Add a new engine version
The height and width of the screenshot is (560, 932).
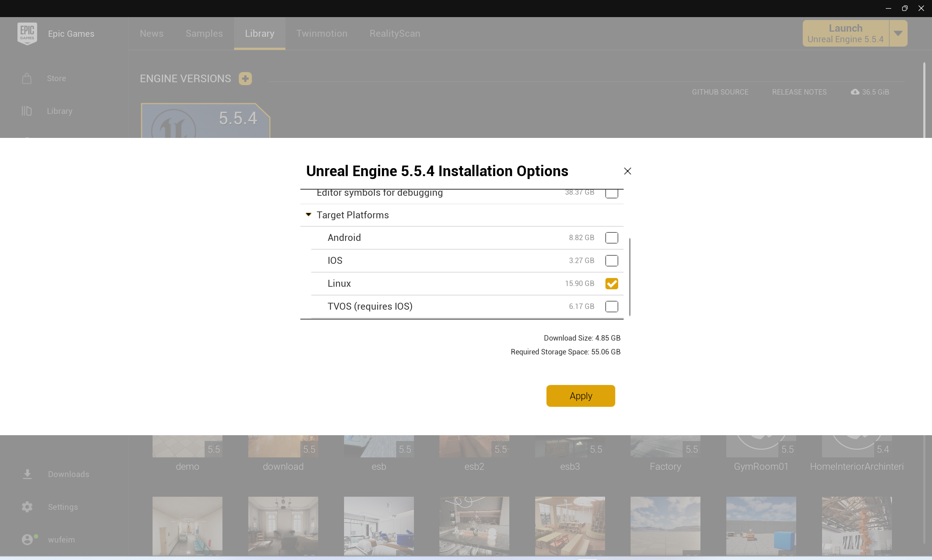point(245,79)
